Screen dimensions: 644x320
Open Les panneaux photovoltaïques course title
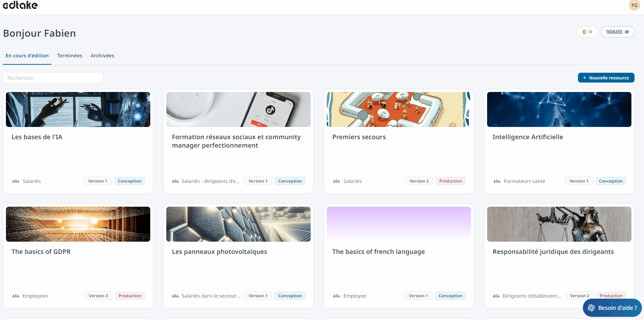click(x=219, y=252)
